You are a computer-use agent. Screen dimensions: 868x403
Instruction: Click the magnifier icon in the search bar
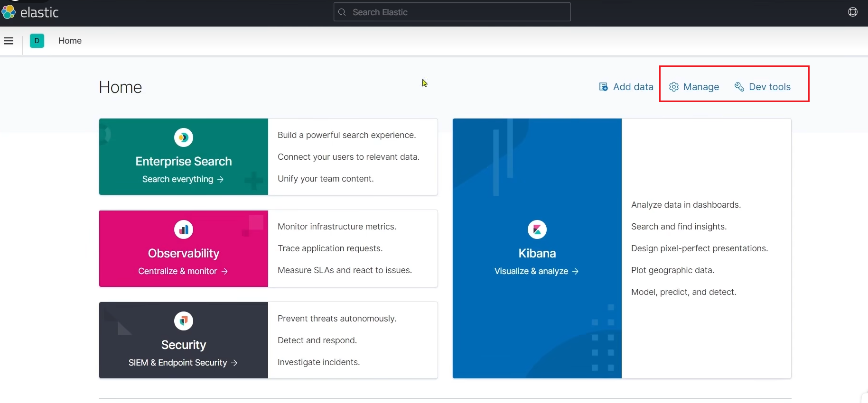[342, 12]
